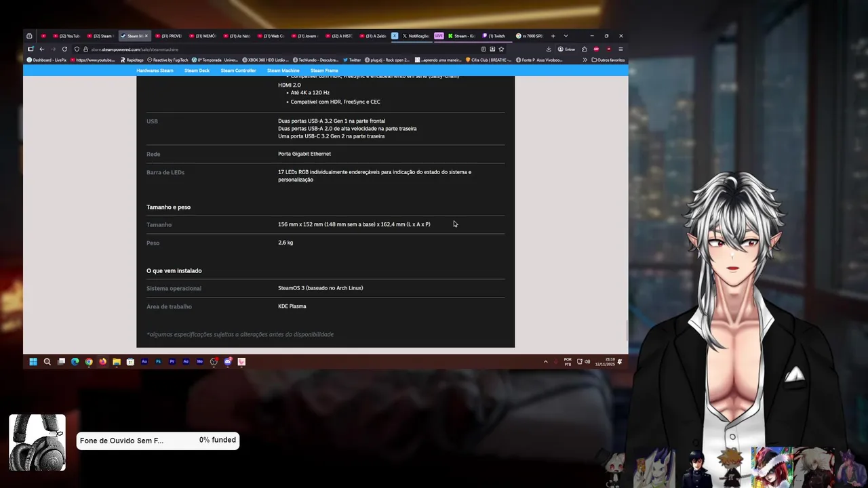Show hidden system tray icons
This screenshot has height=488, width=868.
[x=545, y=362]
